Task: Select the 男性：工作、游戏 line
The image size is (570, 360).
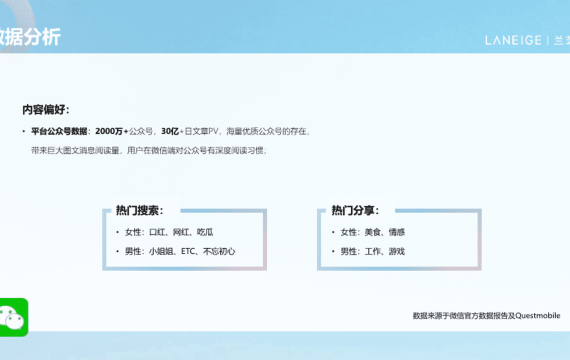Action: 373,251
